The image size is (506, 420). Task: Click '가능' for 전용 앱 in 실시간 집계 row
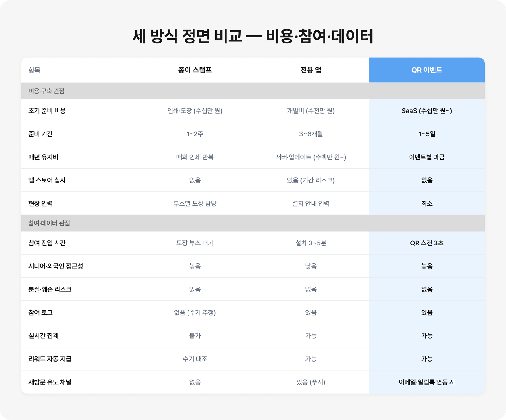point(311,336)
